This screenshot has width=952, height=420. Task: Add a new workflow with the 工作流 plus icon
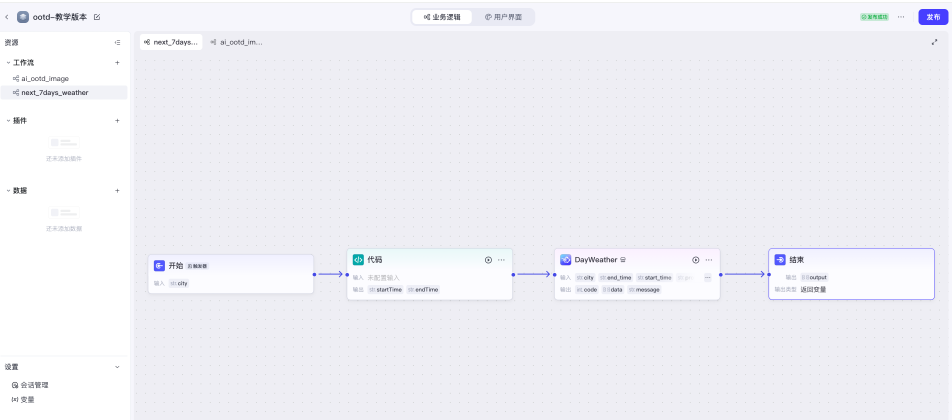pyautogui.click(x=117, y=62)
